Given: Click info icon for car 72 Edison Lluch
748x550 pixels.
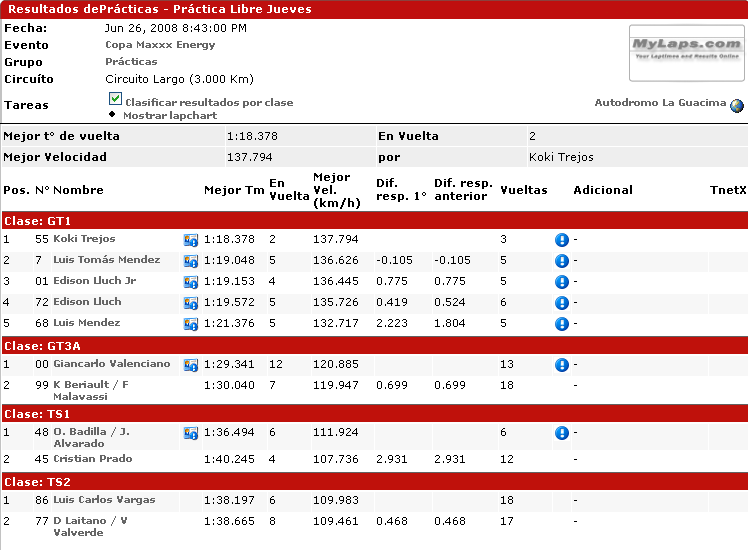Looking at the screenshot, I should 562,303.
